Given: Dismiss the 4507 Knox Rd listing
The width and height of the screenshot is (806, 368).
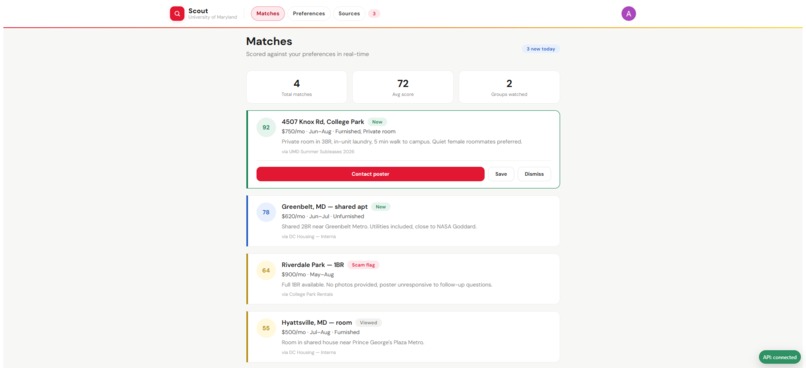Looking at the screenshot, I should pyautogui.click(x=534, y=174).
